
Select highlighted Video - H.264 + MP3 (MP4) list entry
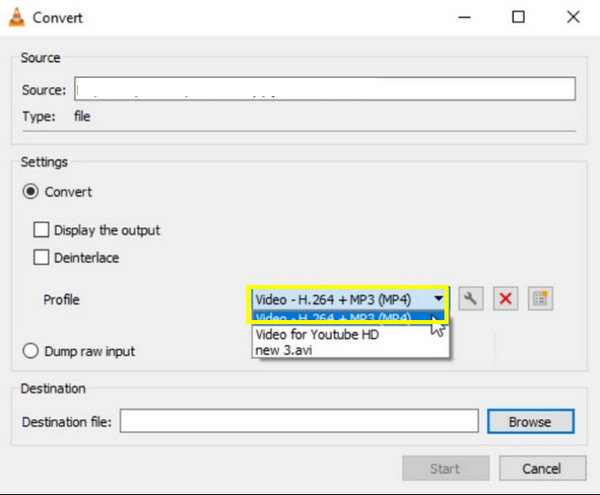pos(335,319)
